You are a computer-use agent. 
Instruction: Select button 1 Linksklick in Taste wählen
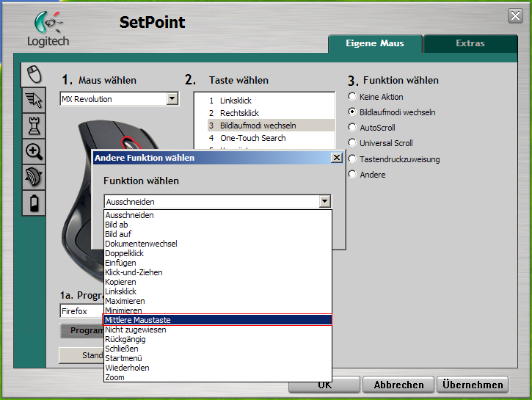tap(271, 101)
